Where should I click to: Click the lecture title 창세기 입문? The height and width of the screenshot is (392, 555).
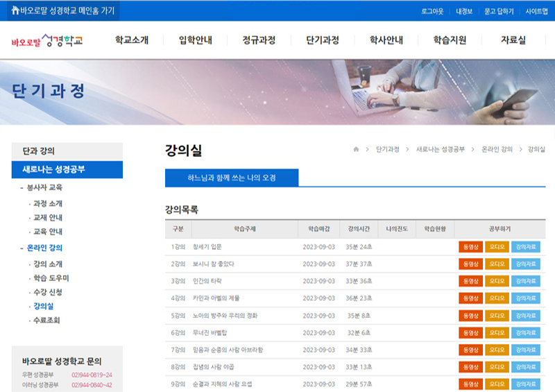(207, 247)
